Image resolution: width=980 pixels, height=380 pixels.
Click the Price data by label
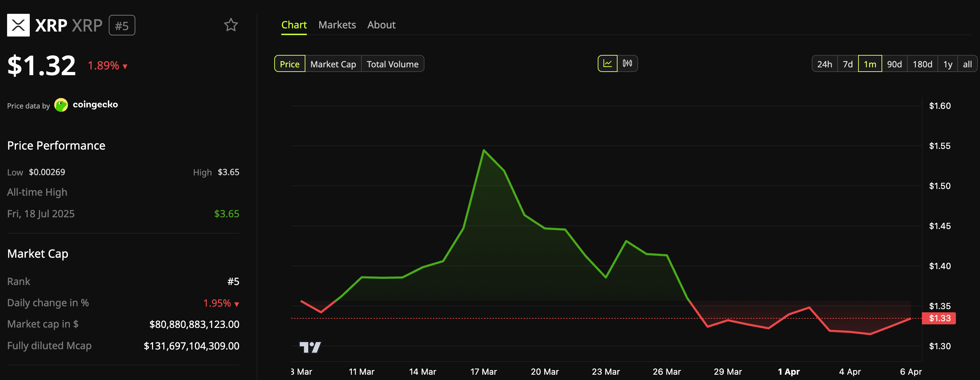(29, 106)
